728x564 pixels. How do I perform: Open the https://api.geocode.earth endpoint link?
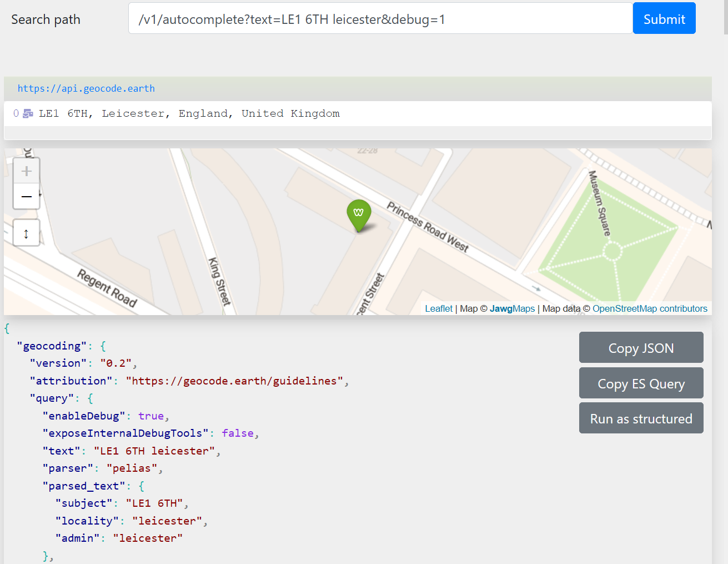click(86, 88)
